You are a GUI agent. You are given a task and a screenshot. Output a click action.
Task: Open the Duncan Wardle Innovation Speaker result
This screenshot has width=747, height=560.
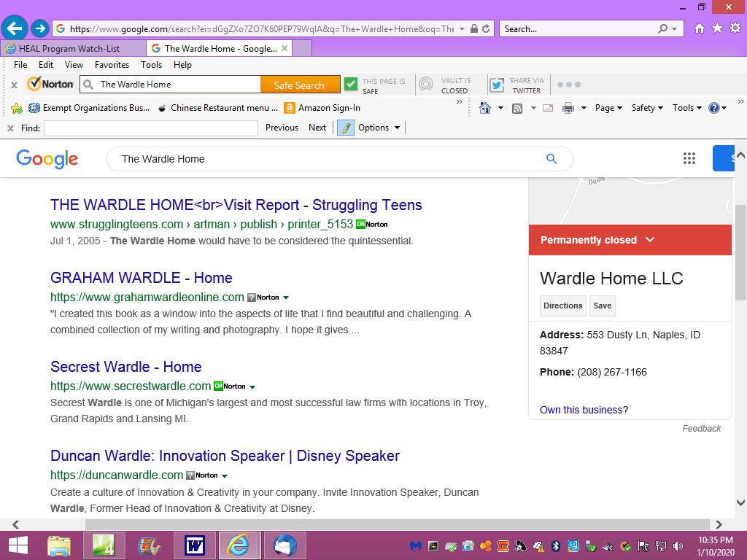(x=225, y=456)
